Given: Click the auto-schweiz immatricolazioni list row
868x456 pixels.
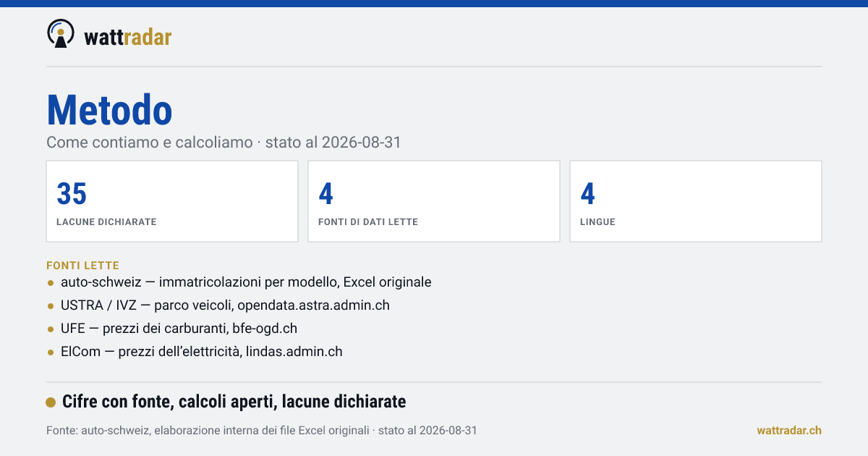Looking at the screenshot, I should coord(239,282).
